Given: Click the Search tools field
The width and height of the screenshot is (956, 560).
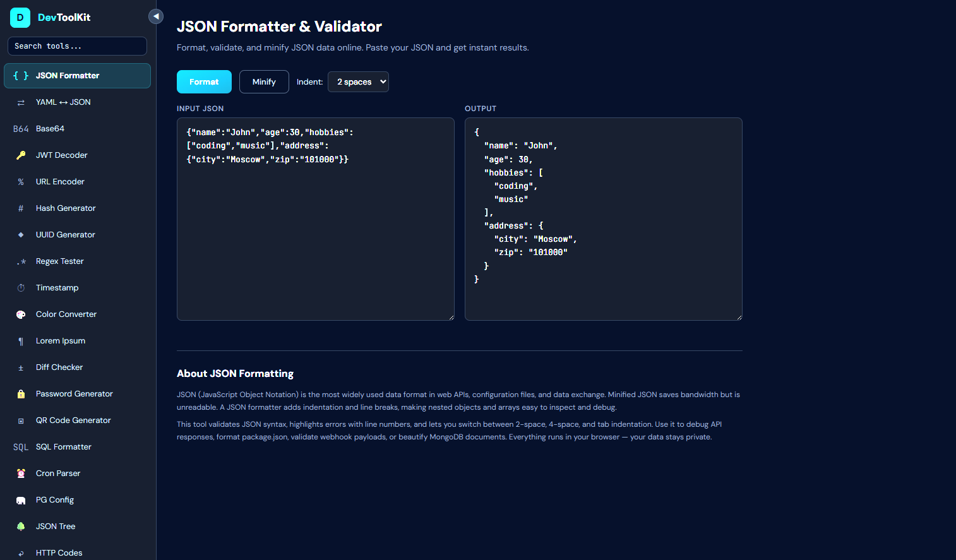Looking at the screenshot, I should pos(77,45).
